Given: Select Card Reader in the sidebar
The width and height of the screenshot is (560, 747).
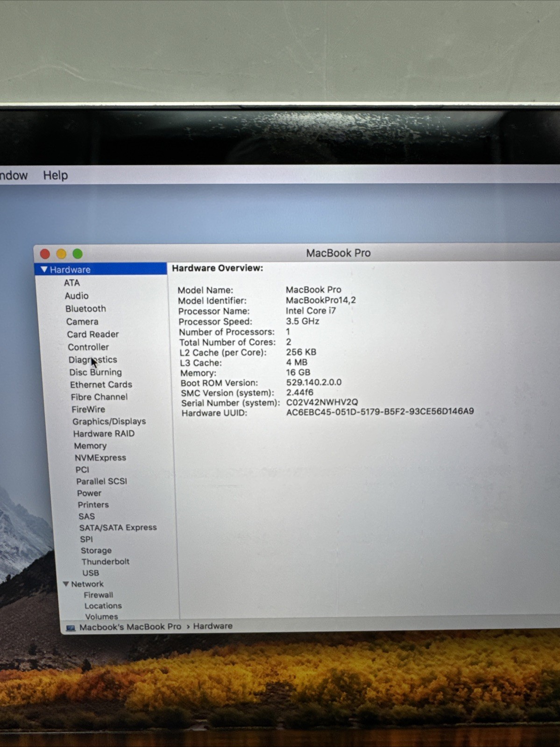Looking at the screenshot, I should tap(92, 334).
